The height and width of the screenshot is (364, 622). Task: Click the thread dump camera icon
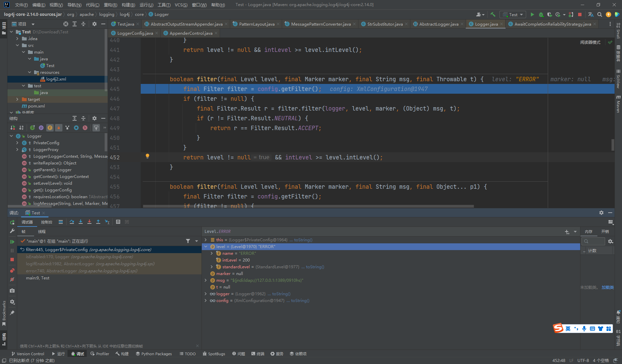12,291
